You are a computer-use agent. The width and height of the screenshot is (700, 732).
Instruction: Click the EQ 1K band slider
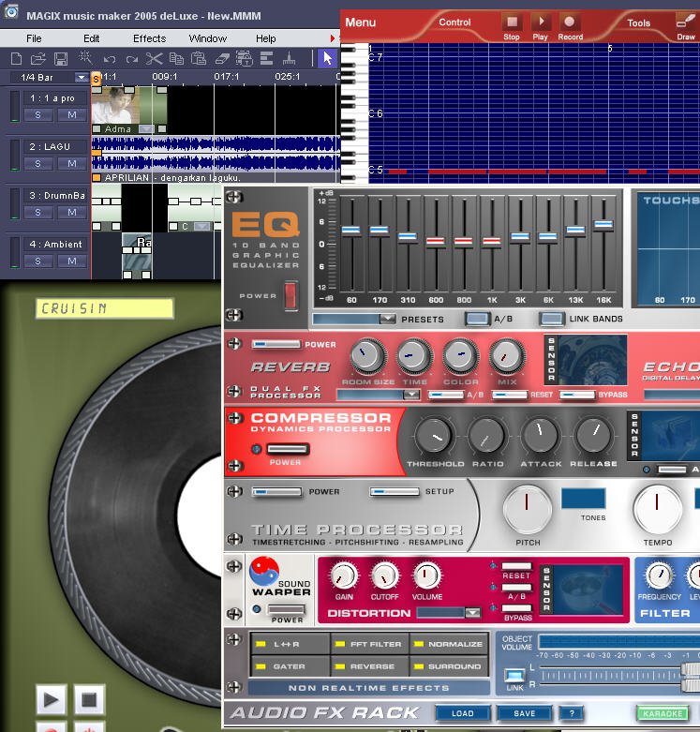pyautogui.click(x=492, y=241)
